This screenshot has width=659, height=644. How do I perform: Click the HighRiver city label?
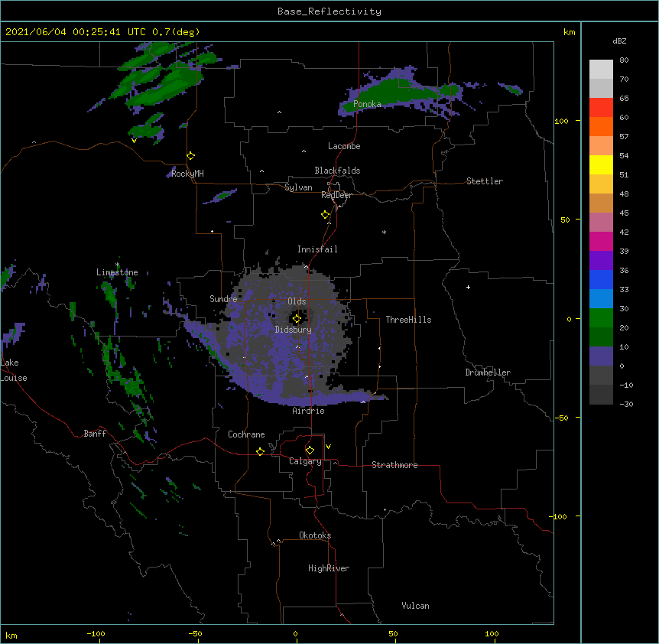point(329,568)
